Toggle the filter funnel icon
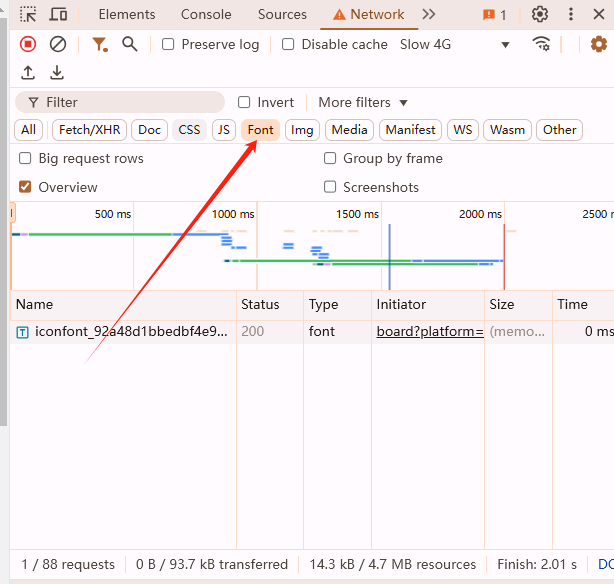 pyautogui.click(x=99, y=44)
